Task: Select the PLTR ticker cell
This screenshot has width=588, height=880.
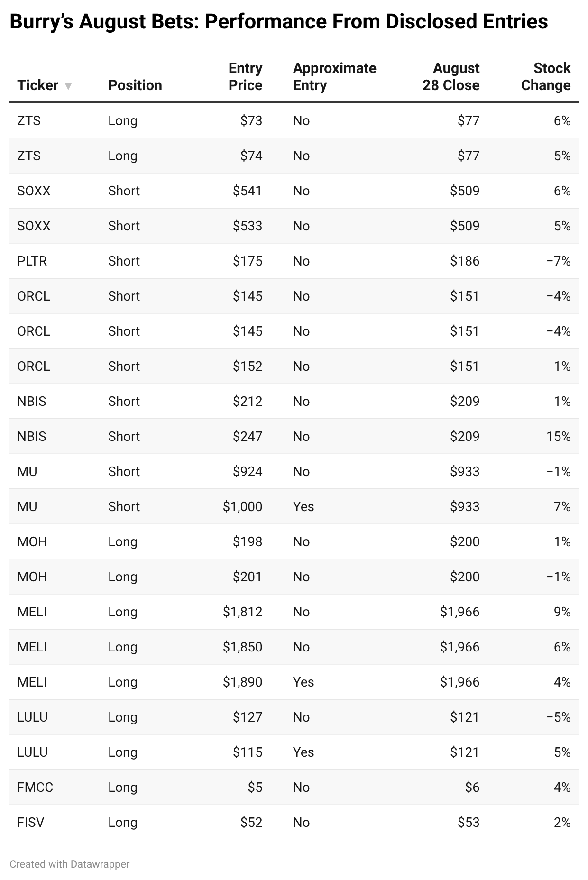Action: [32, 261]
